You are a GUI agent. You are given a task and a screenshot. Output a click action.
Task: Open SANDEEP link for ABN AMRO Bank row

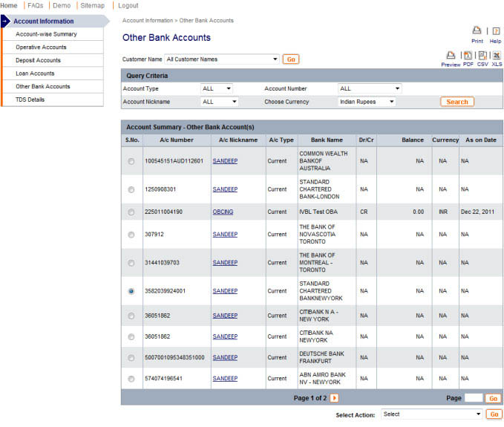225,379
